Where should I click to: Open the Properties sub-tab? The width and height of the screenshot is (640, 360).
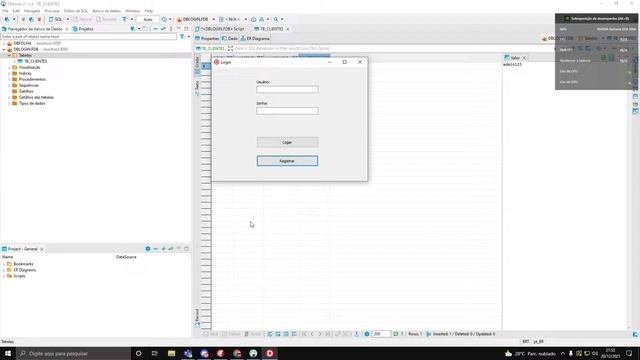click(x=207, y=38)
